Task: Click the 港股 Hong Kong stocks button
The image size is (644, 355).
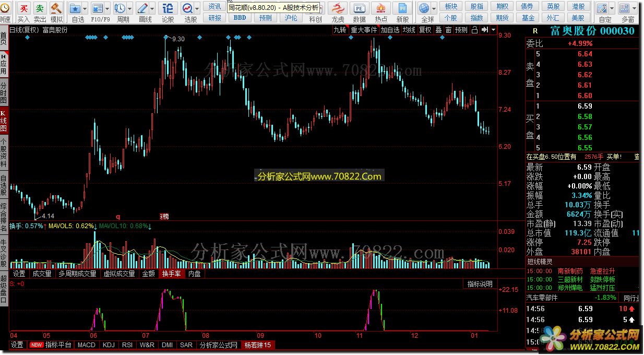Action: tap(578, 6)
